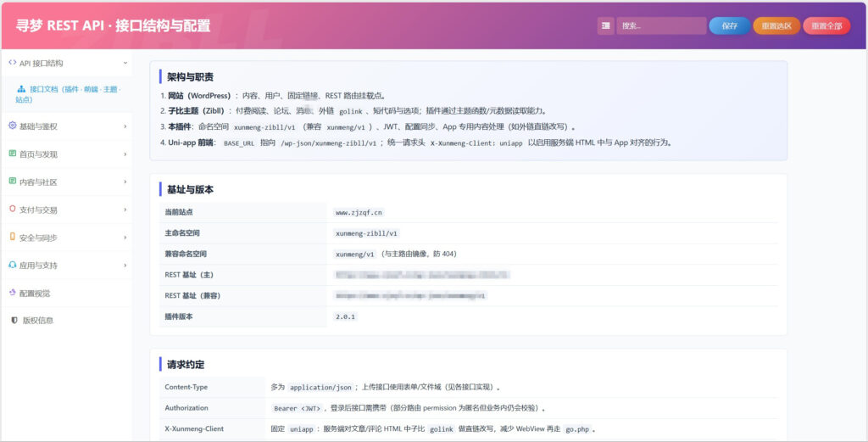
Task: Open the 内容与社区 menu section
Action: click(x=66, y=182)
